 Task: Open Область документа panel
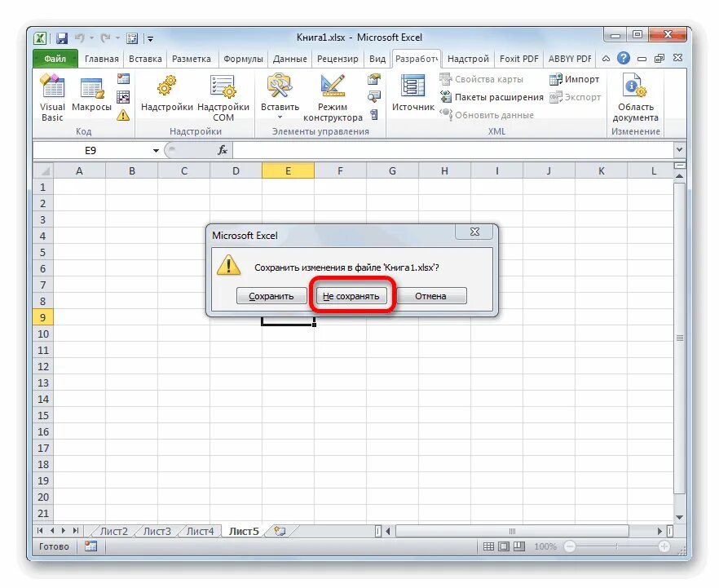[635, 98]
